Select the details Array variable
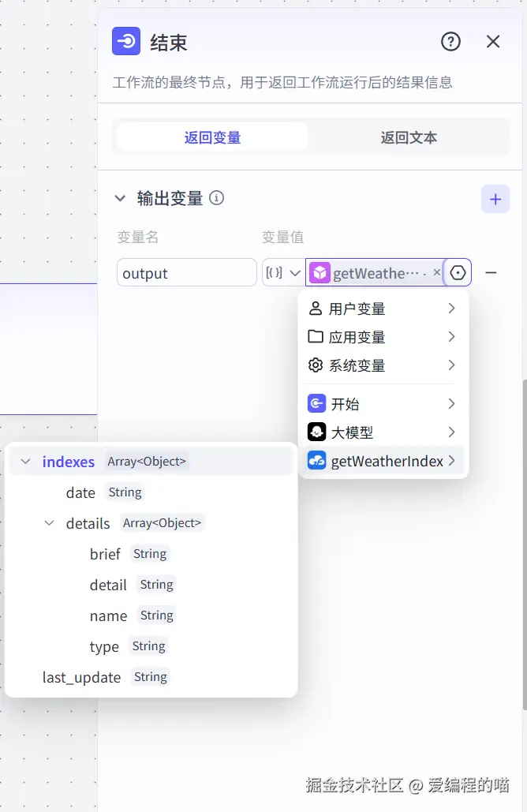Viewport: 527px width, 812px height. coord(151,523)
